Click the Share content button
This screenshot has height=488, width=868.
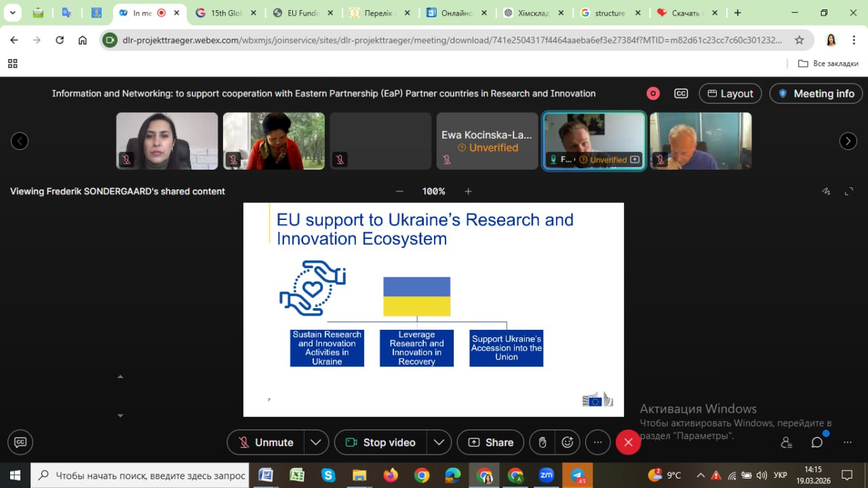point(490,443)
